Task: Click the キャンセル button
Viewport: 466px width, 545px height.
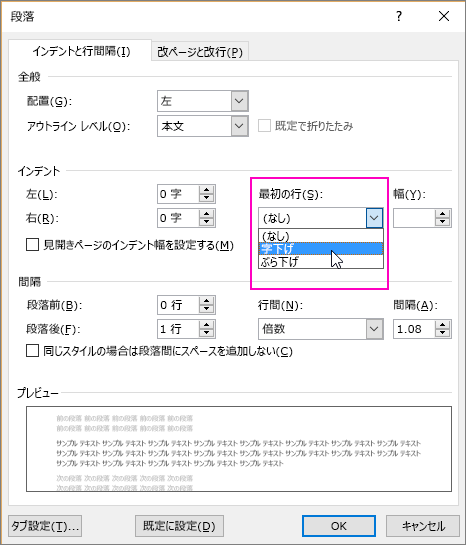Action: coord(423,526)
